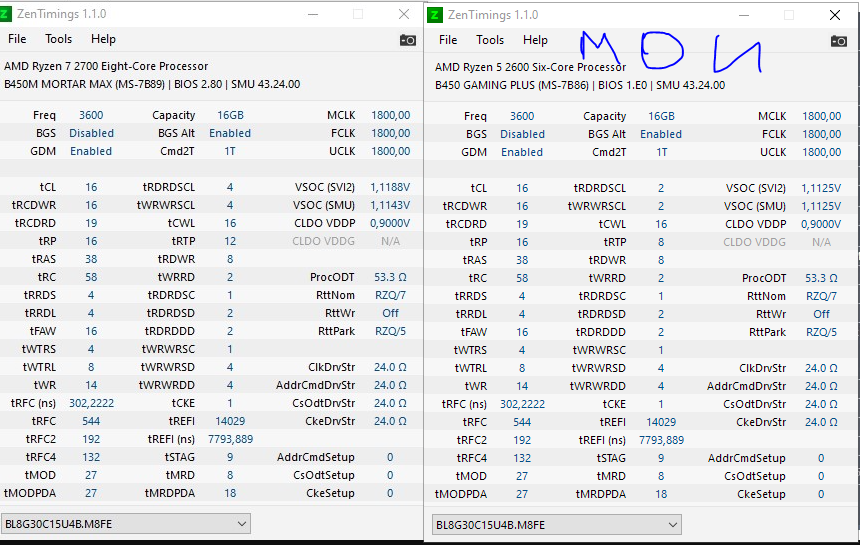This screenshot has height=545, width=860.
Task: Click VSOC (SVI2) value 1,1125V in right window
Action: (821, 189)
